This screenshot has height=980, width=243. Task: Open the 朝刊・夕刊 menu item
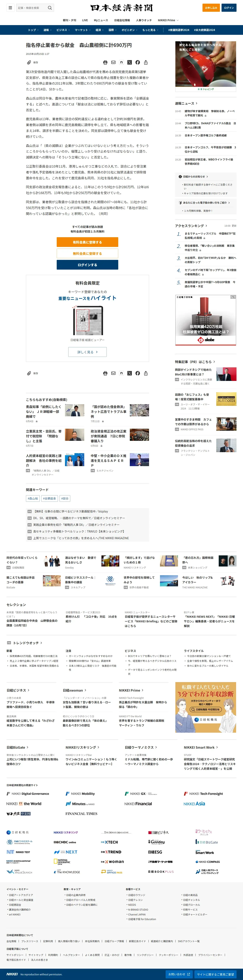point(69,20)
